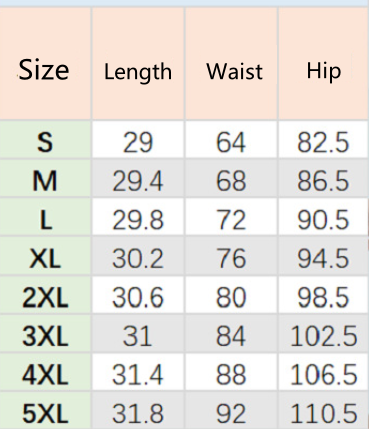Image resolution: width=369 pixels, height=429 pixels.
Task: Click the length value 29.4
Action: pyautogui.click(x=138, y=181)
